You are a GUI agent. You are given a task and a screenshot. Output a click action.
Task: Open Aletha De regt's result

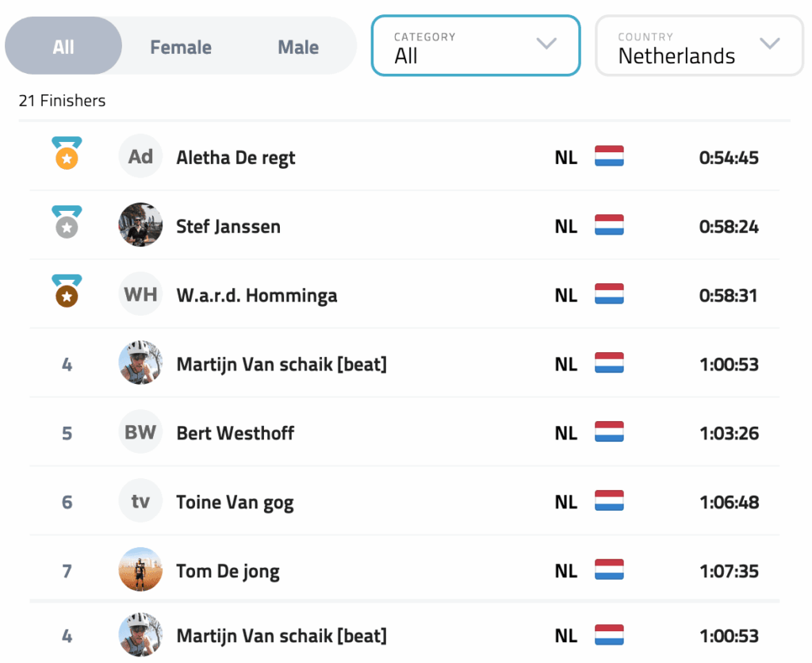pyautogui.click(x=236, y=157)
